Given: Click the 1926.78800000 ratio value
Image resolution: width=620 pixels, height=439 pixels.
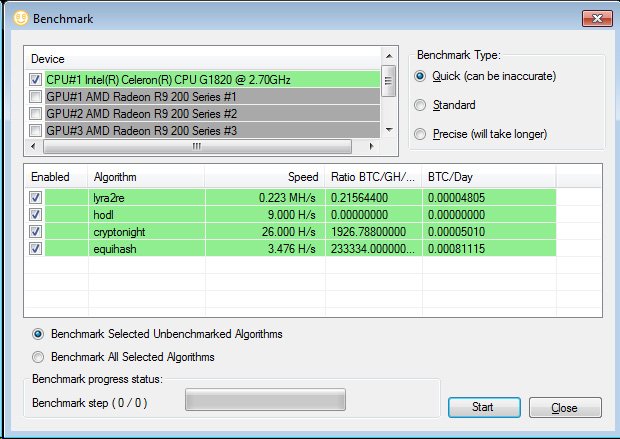Looking at the screenshot, I should (x=368, y=231).
